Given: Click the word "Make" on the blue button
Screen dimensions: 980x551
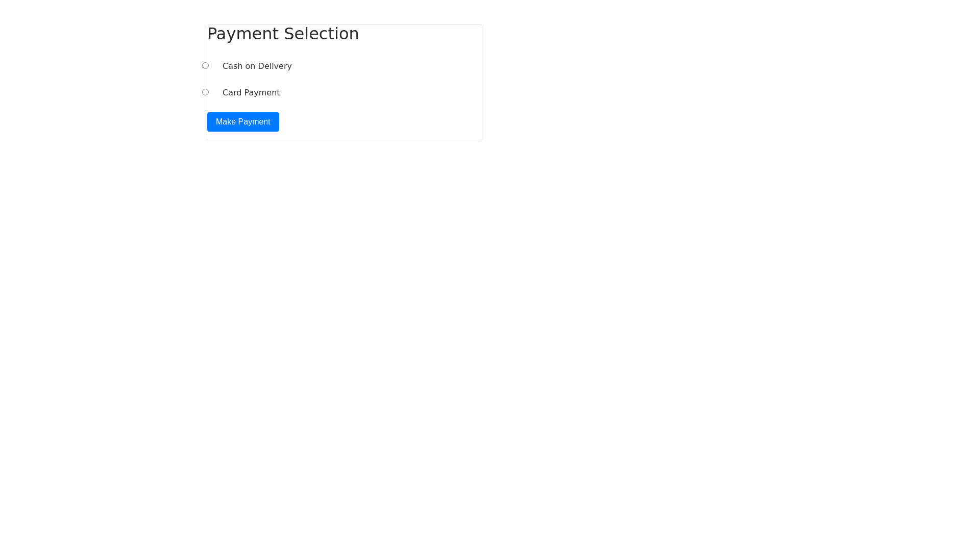Looking at the screenshot, I should tap(225, 122).
